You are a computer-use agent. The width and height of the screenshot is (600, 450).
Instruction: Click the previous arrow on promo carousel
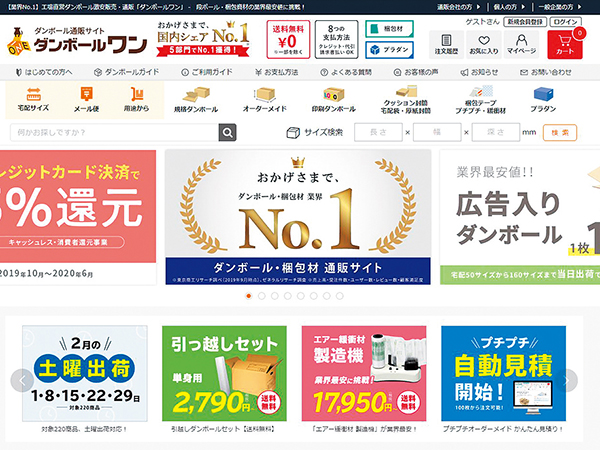tap(22, 380)
